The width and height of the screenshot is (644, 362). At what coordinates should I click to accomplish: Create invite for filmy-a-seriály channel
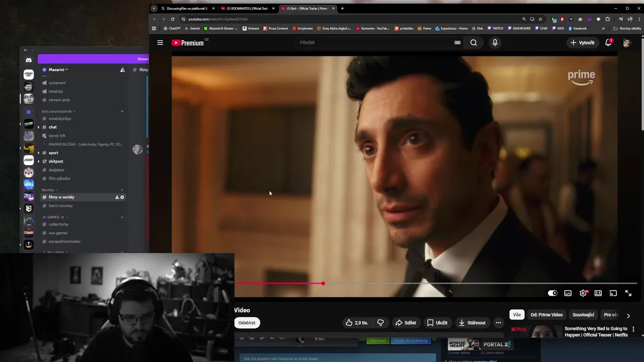point(117,197)
